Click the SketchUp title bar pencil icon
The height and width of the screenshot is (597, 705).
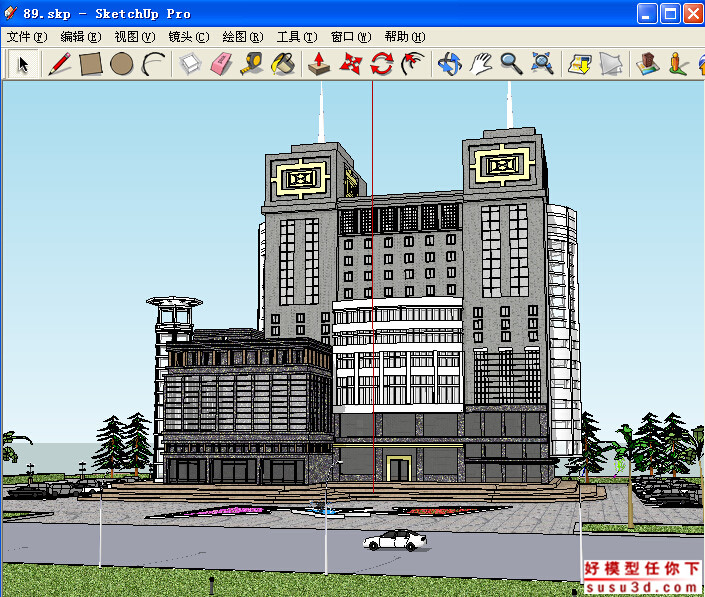pos(10,13)
